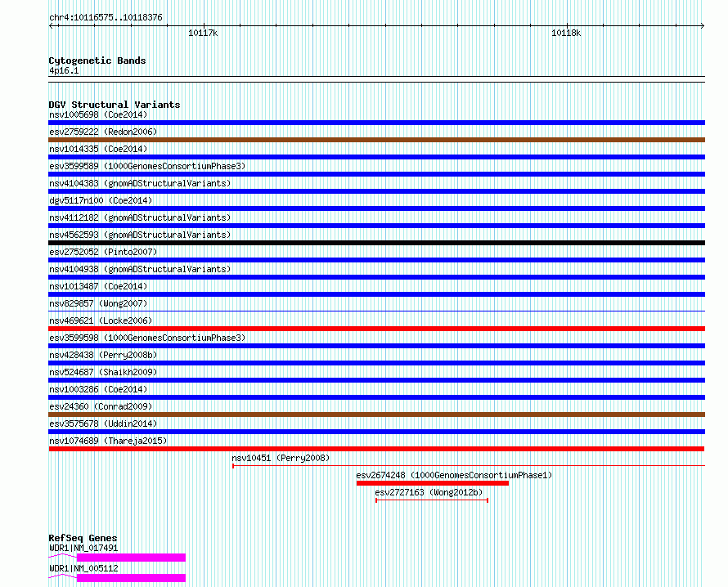Select nsv4562593 (gnomADStructuralVariants) label
This screenshot has width=728, height=587.
click(x=140, y=235)
